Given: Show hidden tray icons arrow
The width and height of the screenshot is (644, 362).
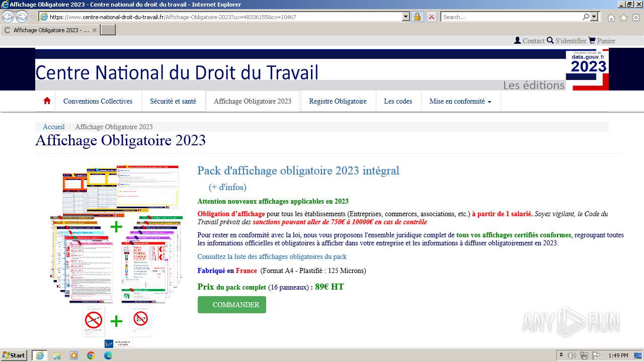Looking at the screenshot, I should point(562,355).
